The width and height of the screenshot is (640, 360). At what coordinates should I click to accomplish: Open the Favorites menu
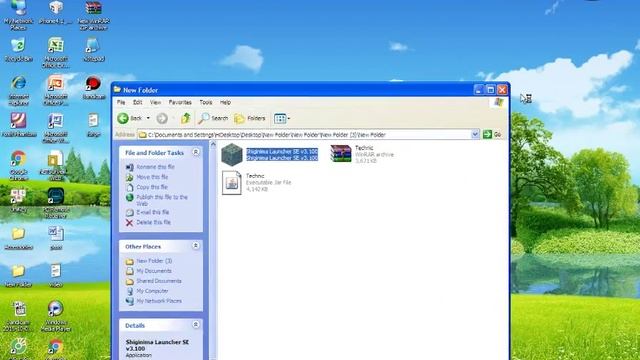pyautogui.click(x=180, y=102)
